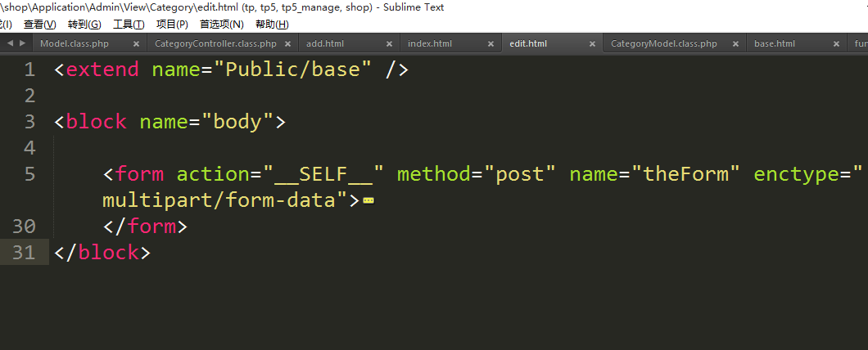Switch to the CategoryController.class.php tab

[x=215, y=44]
